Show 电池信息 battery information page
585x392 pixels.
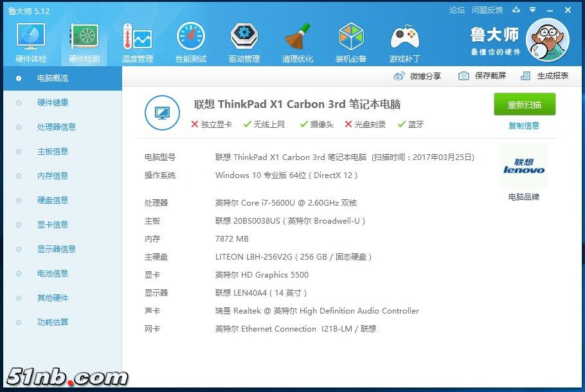pos(52,274)
